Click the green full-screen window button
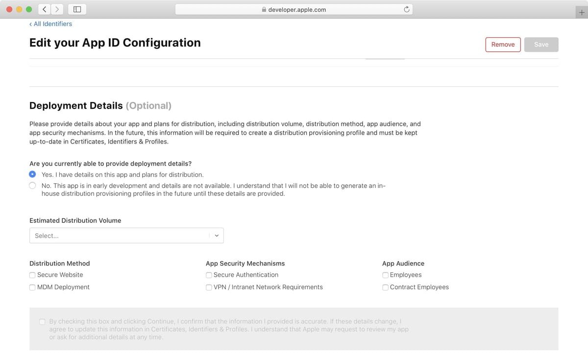This screenshot has height=364, width=588. pyautogui.click(x=29, y=9)
